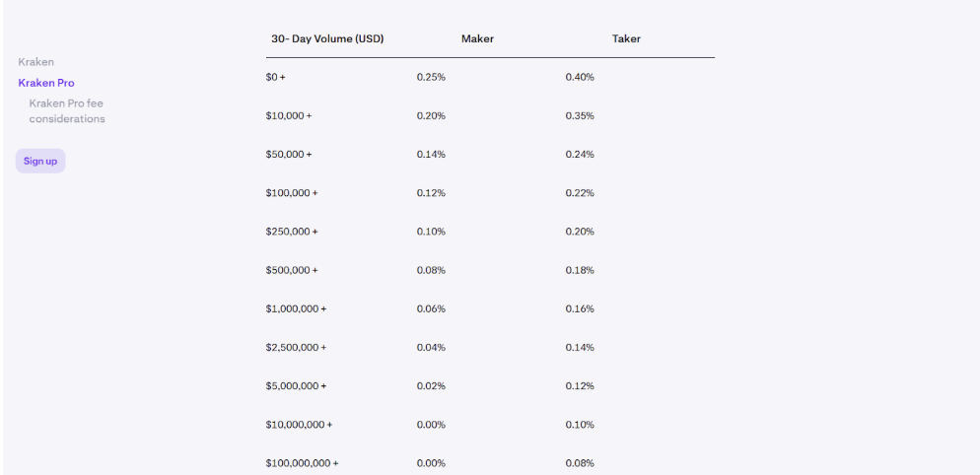Select the $1,000,000+ volume tier
Viewport: 980px width, 475px height.
coord(296,308)
